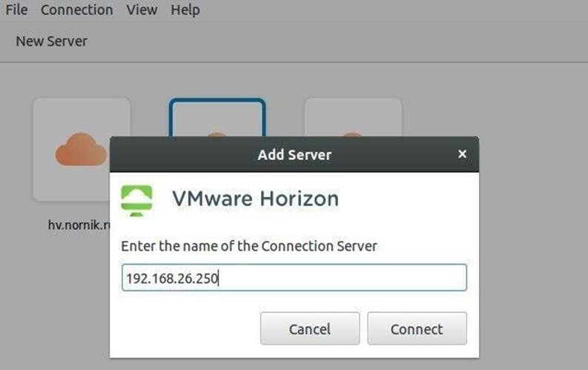Image resolution: width=588 pixels, height=370 pixels.
Task: Close the Add Server dialog
Action: [x=462, y=154]
